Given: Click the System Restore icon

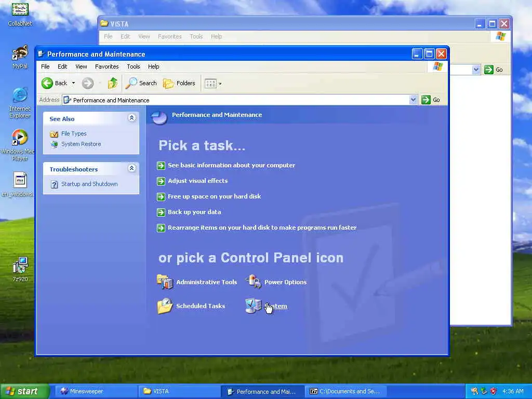Looking at the screenshot, I should (54, 144).
